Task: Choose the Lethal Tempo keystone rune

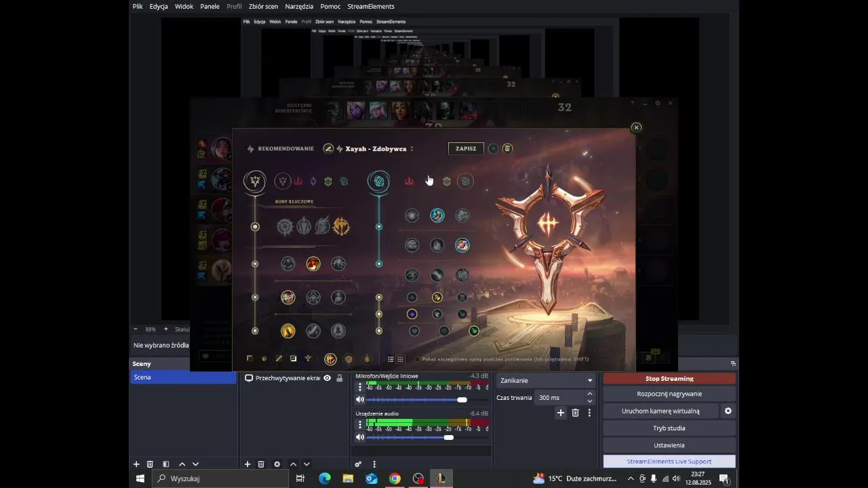Action: (304, 226)
